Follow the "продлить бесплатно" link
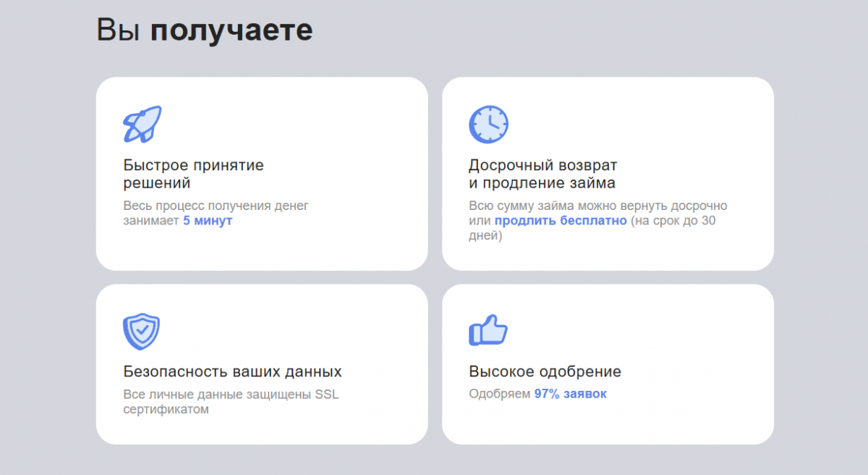This screenshot has width=868, height=475. 561,221
